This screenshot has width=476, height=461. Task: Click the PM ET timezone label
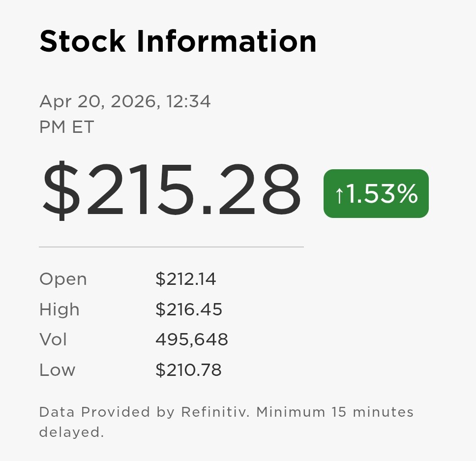[x=66, y=127]
